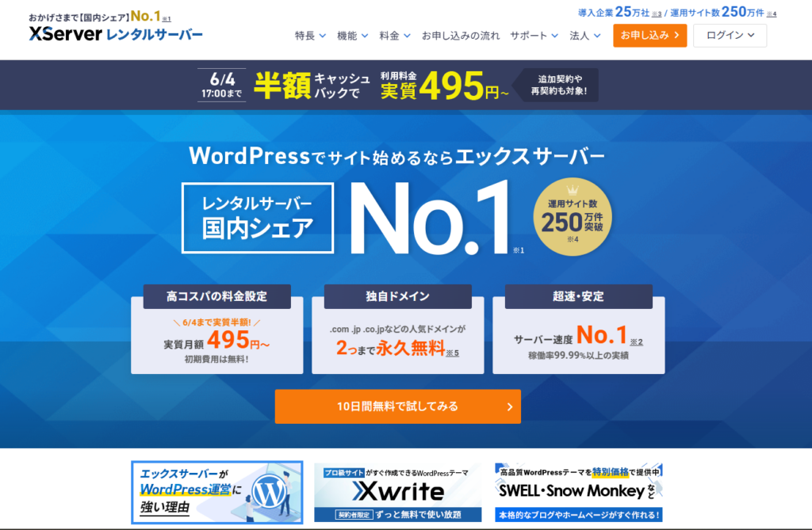Click the レンタルサーバー 国内シェア box
The width and height of the screenshot is (812, 530).
coord(258,217)
